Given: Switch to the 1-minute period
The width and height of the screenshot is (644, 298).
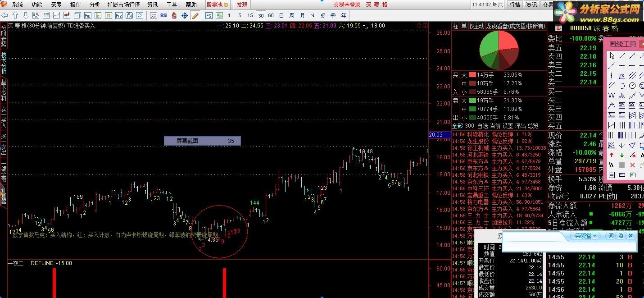Looking at the screenshot, I should (x=229, y=15).
